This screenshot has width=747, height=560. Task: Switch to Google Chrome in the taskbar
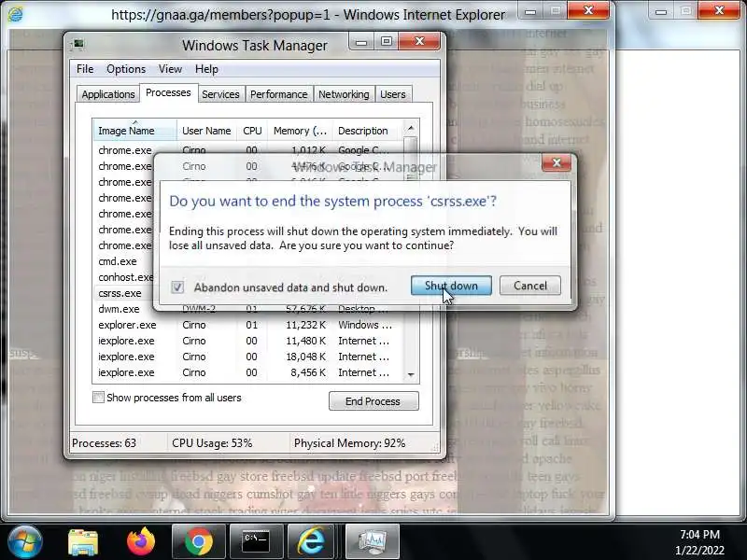(199, 541)
